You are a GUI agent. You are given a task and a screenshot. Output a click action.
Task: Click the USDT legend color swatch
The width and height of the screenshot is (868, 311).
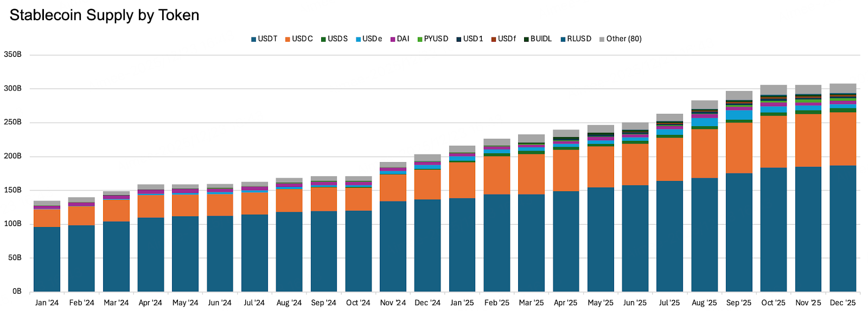pyautogui.click(x=253, y=40)
